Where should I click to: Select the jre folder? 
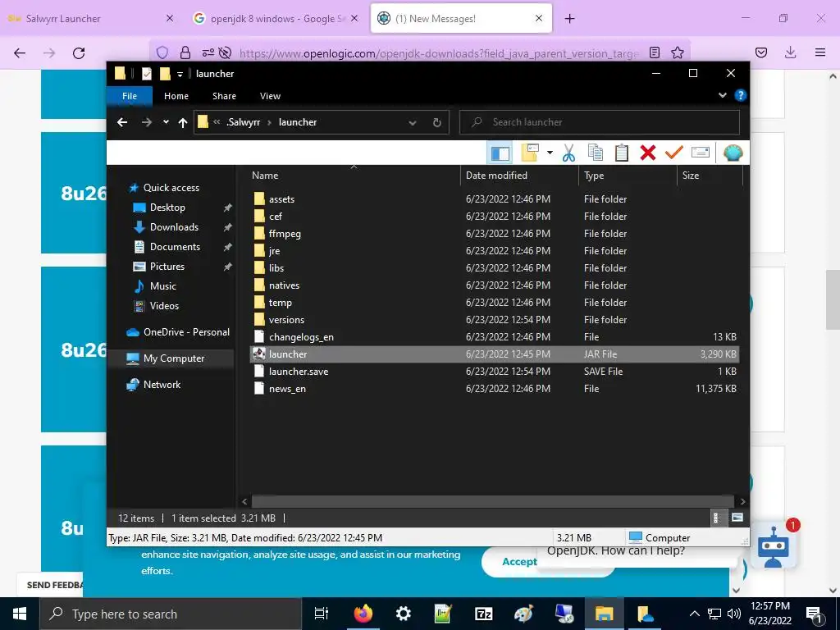pos(274,251)
